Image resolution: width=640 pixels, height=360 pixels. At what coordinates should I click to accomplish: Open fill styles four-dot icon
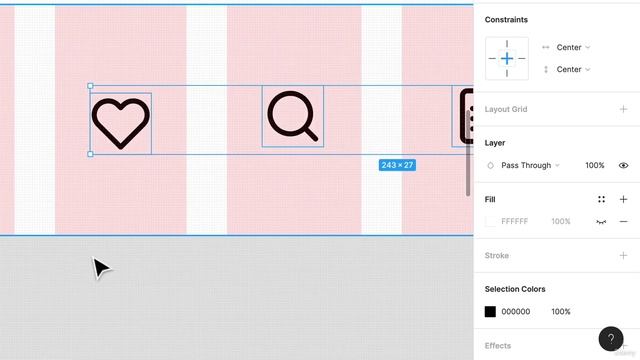click(x=601, y=199)
